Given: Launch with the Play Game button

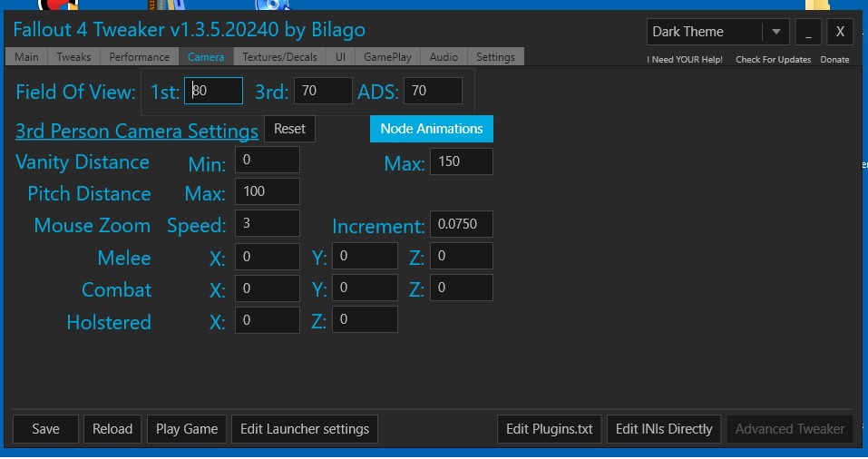Looking at the screenshot, I should pyautogui.click(x=187, y=429).
